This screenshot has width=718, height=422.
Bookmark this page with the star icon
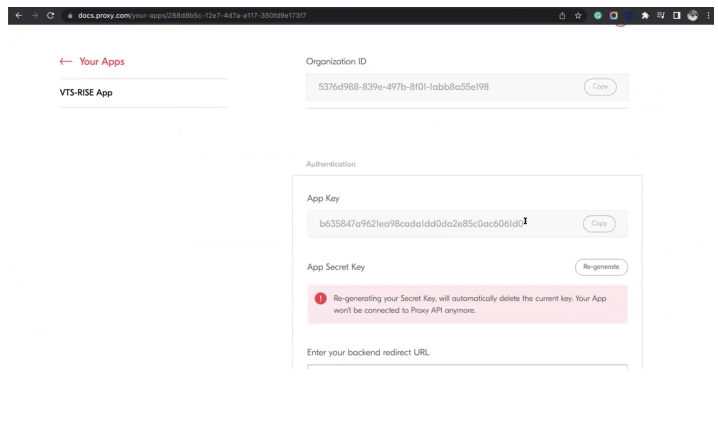578,16
